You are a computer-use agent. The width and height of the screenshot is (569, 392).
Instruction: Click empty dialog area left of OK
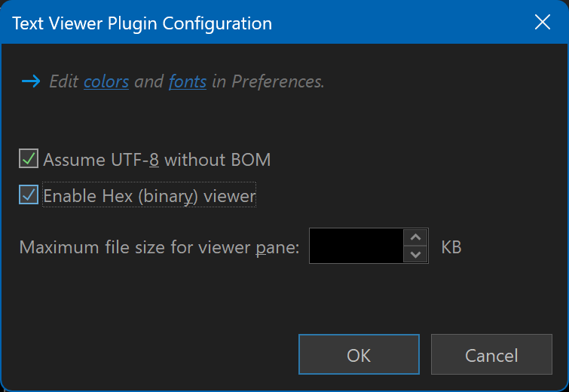pos(152,354)
